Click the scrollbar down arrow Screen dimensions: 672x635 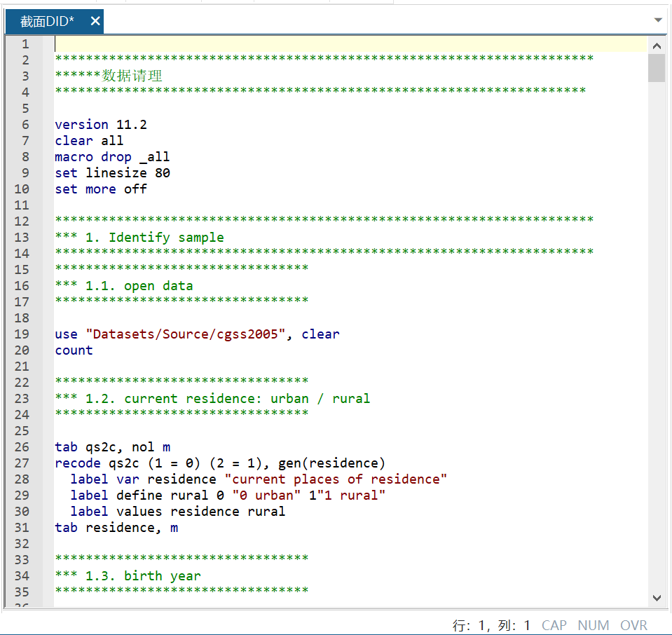coord(657,598)
